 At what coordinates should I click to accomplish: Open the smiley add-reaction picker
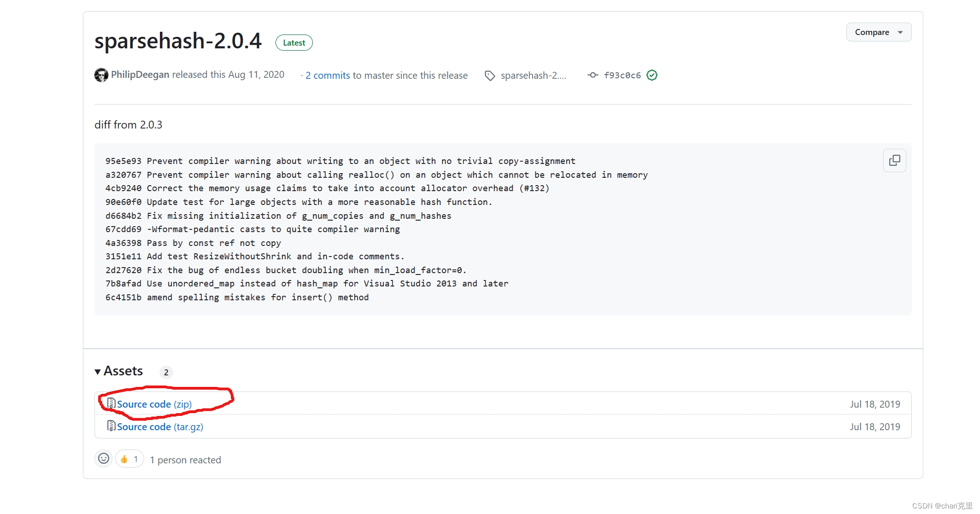point(104,459)
